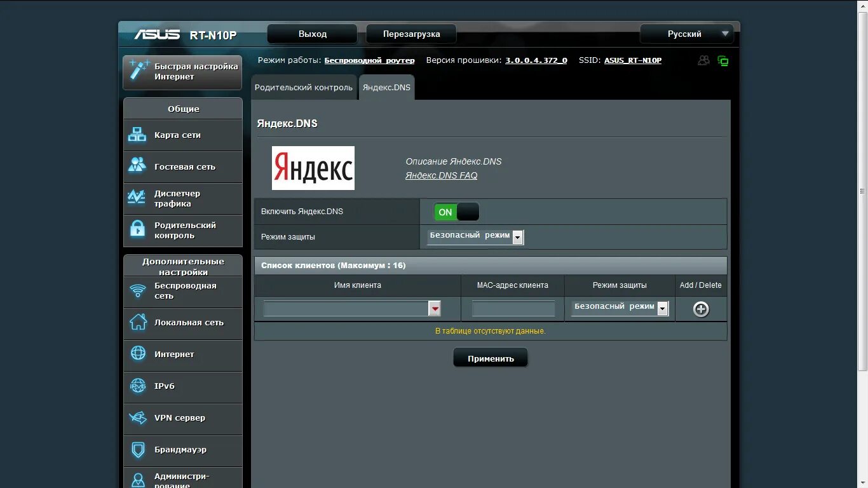Click the Add / Delete column header

pyautogui.click(x=701, y=285)
